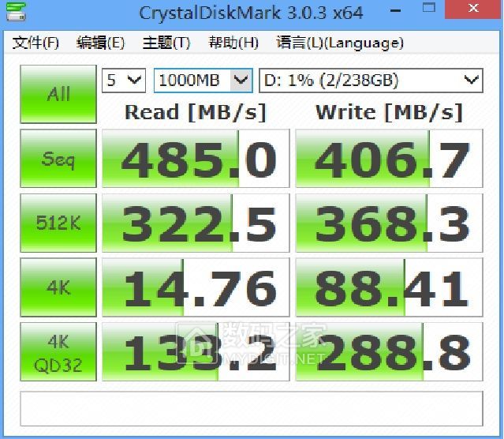Launch the 4K QD32 test

(x=58, y=352)
